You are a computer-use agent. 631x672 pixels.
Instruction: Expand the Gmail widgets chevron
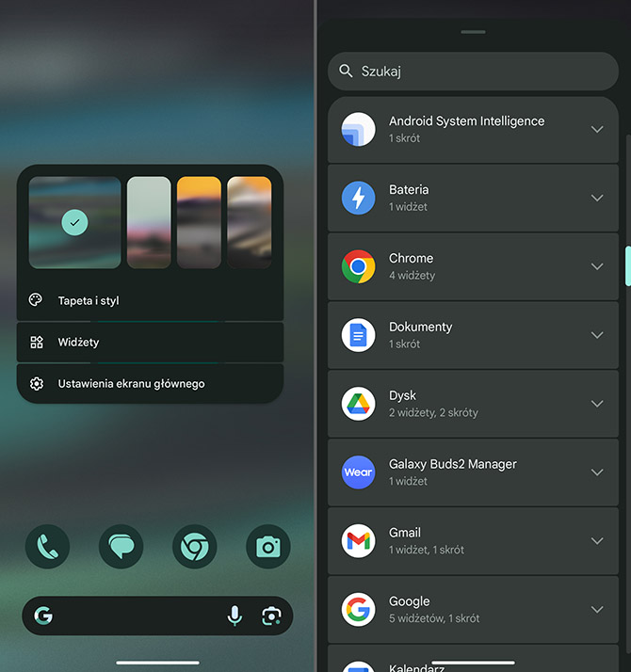coord(597,541)
